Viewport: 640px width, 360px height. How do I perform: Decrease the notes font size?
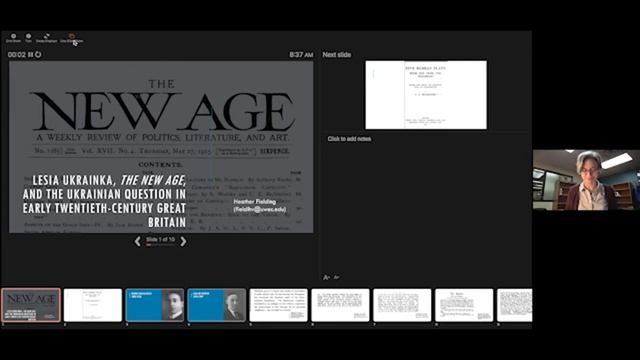[336, 277]
